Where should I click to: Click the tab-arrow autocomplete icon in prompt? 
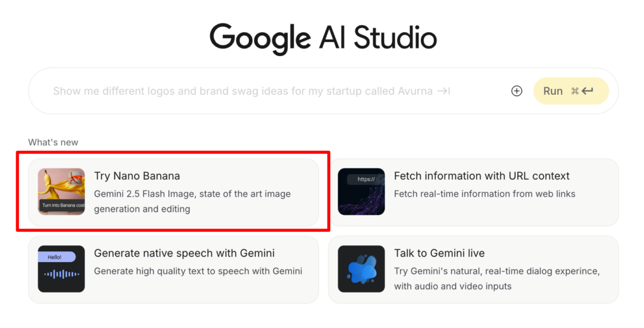click(443, 91)
